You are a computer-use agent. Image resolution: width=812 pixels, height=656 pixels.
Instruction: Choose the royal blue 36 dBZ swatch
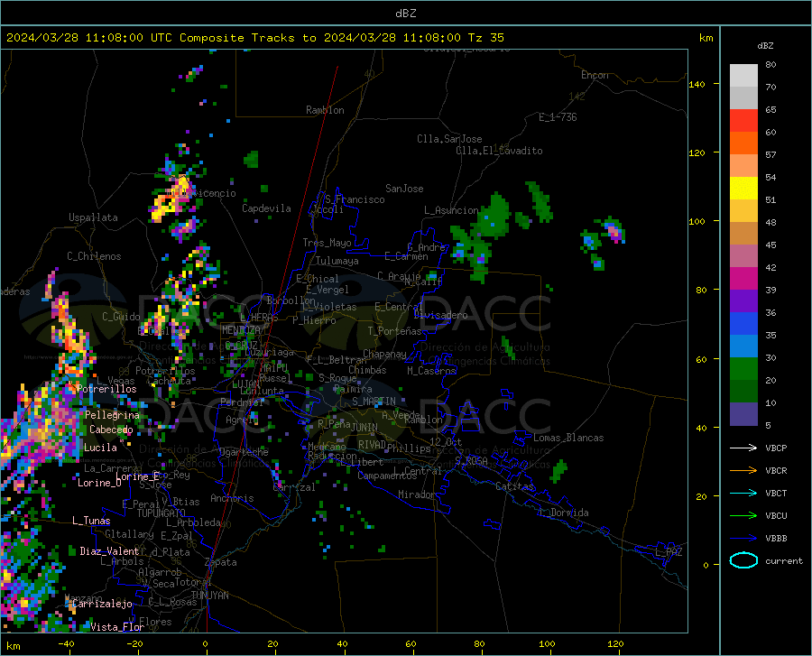coord(743,324)
